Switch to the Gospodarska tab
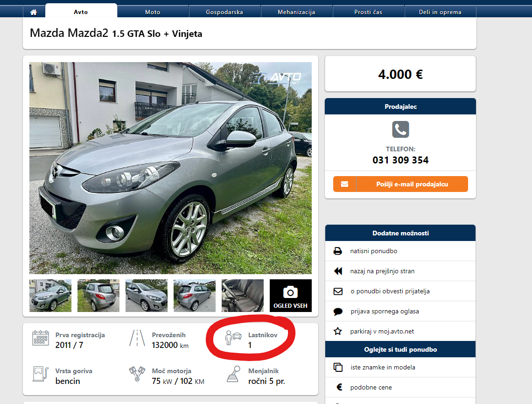 (x=224, y=12)
